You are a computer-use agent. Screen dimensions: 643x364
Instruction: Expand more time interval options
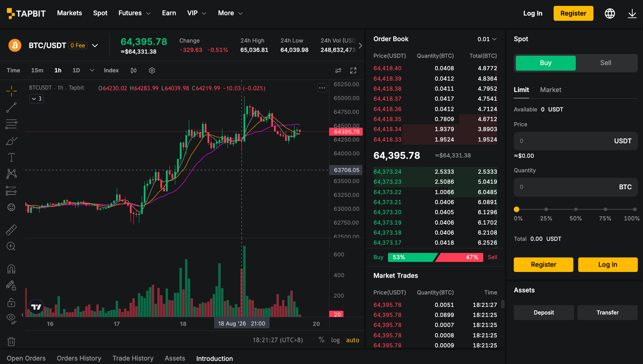[92, 71]
